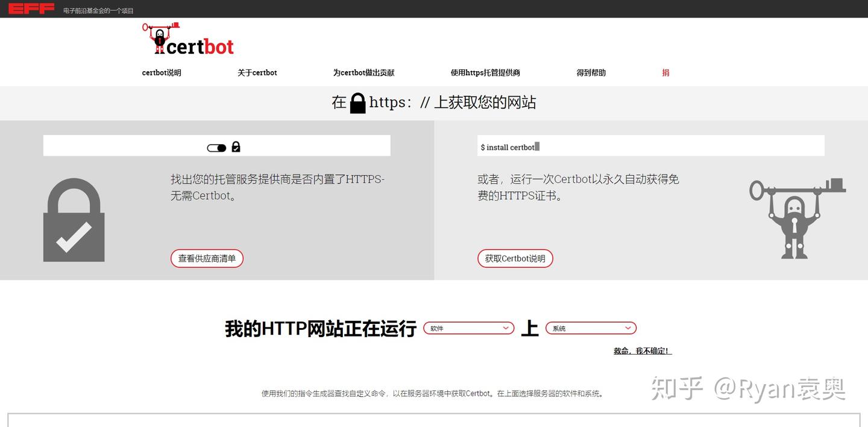Open the 软件 dropdown
This screenshot has height=427, width=868.
coord(469,328)
